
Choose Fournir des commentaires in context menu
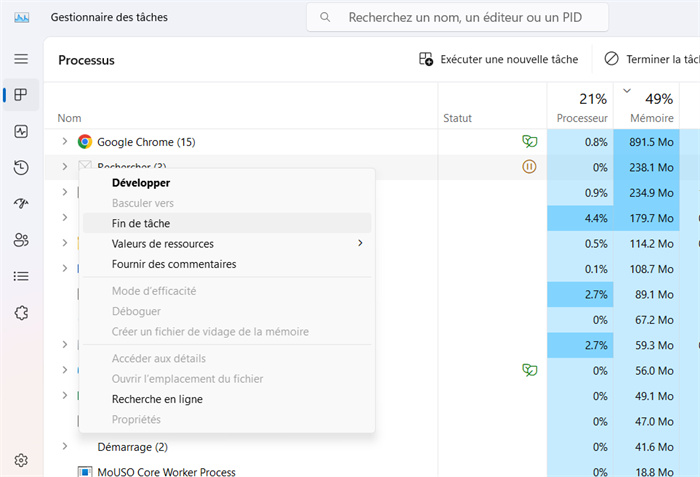(227, 264)
